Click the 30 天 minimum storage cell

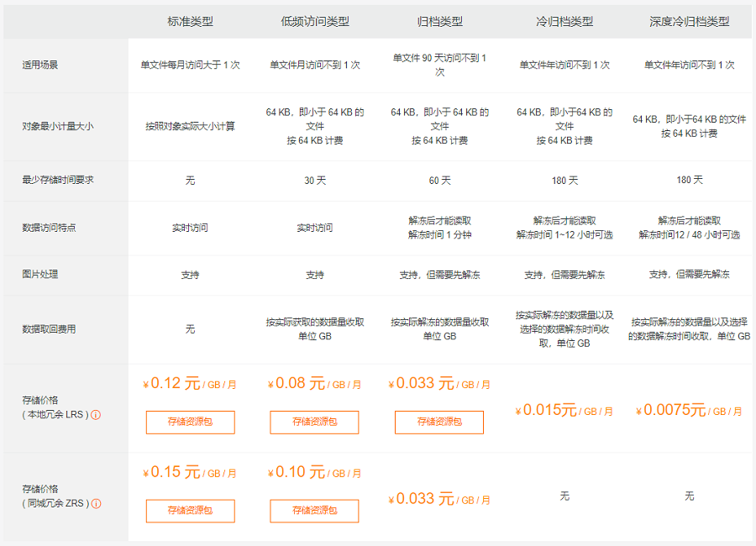(x=315, y=181)
